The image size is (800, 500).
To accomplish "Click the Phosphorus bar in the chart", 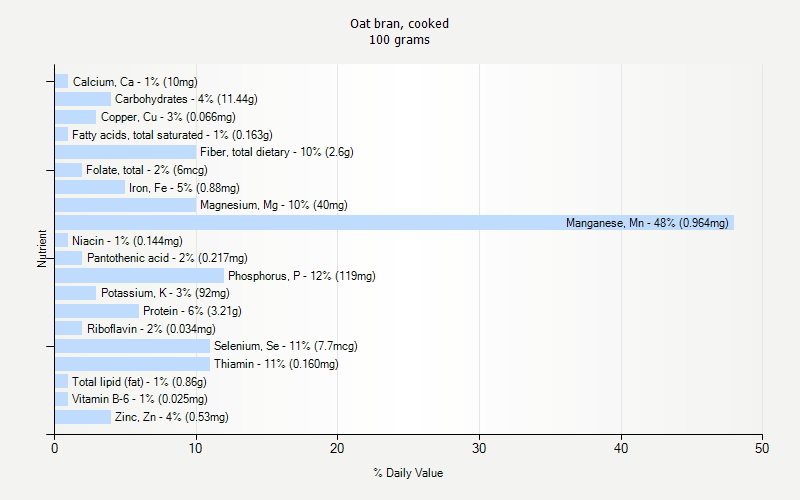I will 139,276.
